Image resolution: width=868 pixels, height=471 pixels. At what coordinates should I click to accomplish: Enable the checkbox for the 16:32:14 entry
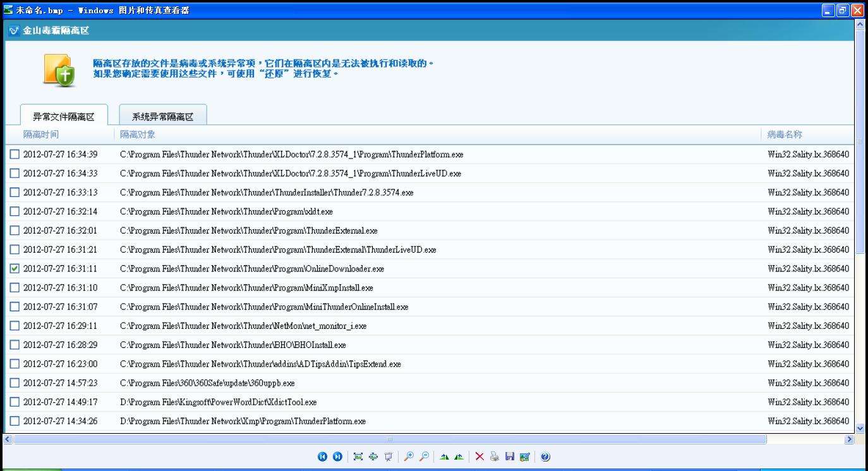click(15, 212)
